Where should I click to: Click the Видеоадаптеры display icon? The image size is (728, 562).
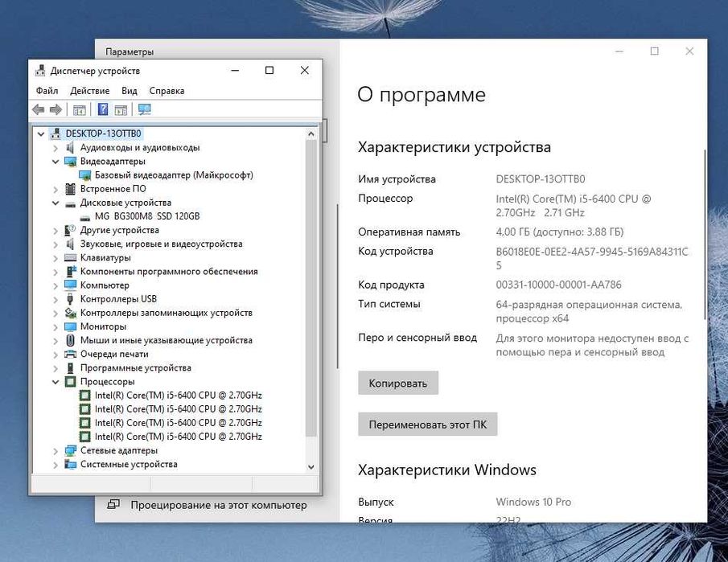[70, 162]
